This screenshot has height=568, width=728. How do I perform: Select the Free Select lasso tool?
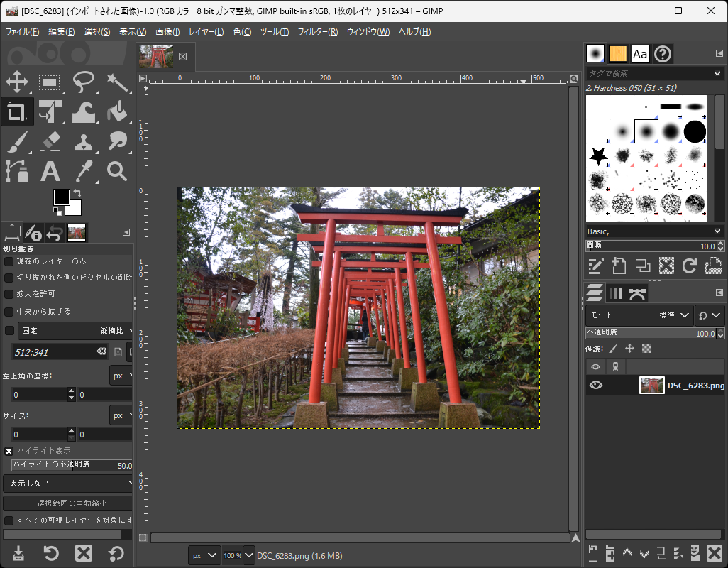(84, 82)
